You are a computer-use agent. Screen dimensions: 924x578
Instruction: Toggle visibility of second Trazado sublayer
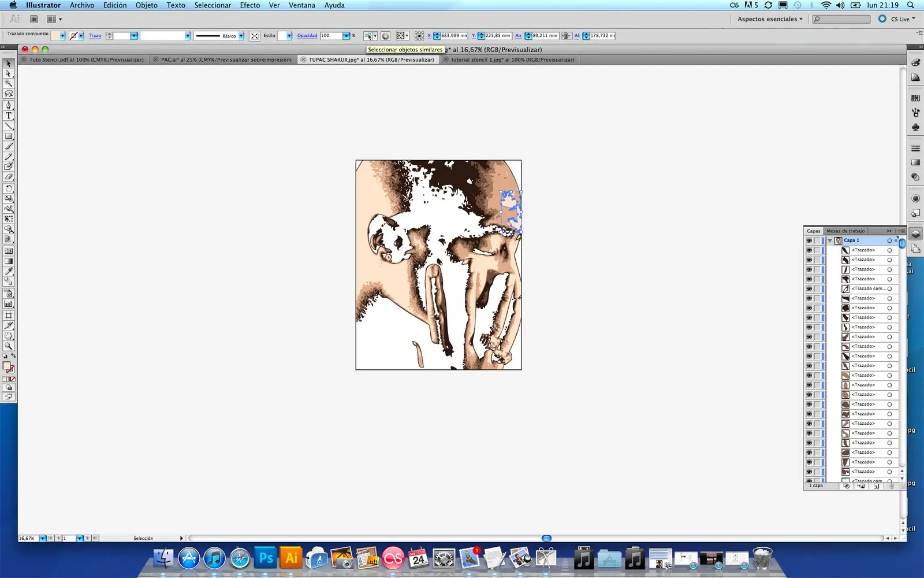(809, 260)
